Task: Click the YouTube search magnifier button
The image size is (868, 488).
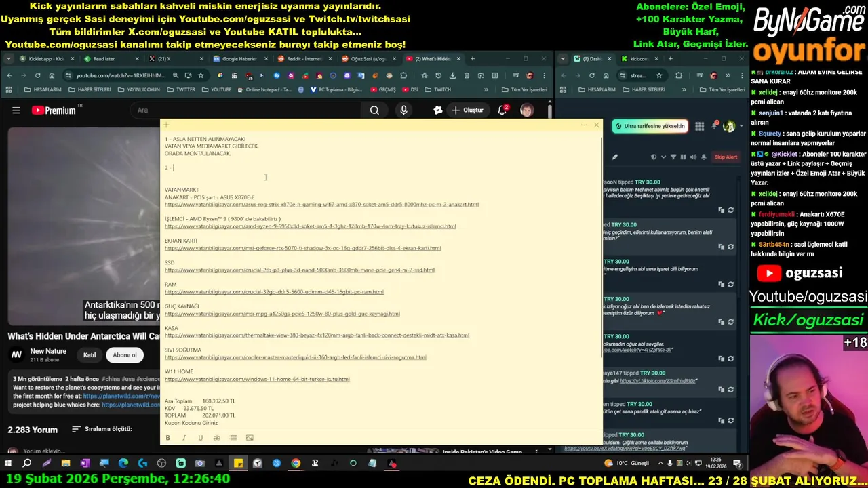Action: coord(374,110)
